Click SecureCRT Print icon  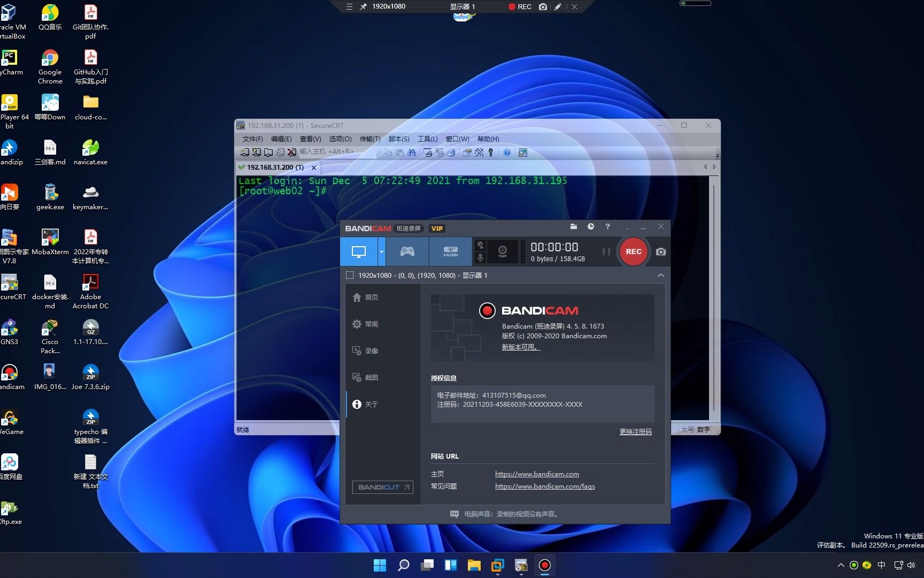pos(451,153)
